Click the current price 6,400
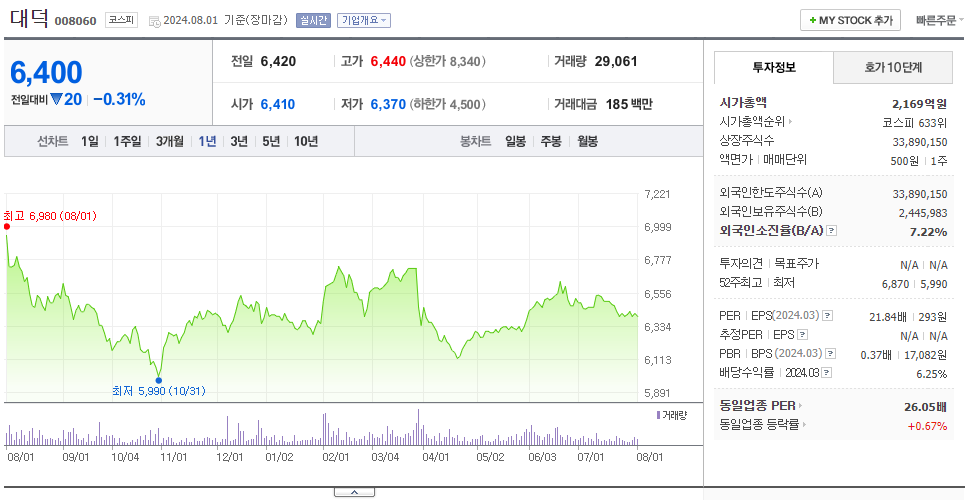Screen dimensions: 968x500 coord(46,73)
